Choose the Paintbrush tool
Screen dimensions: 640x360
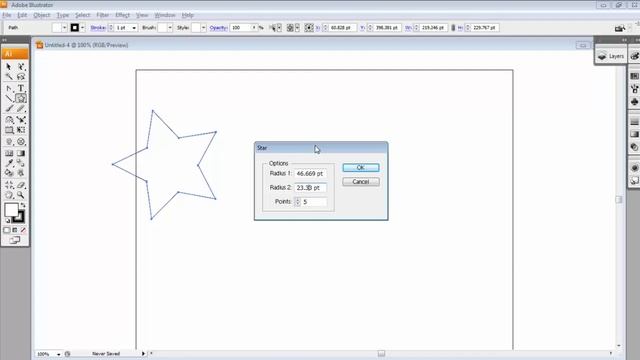[9, 109]
